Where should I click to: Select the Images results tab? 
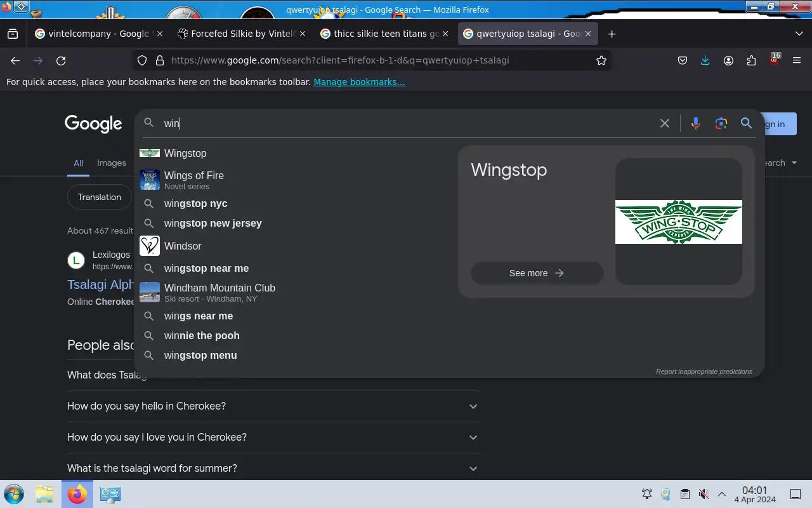112,163
